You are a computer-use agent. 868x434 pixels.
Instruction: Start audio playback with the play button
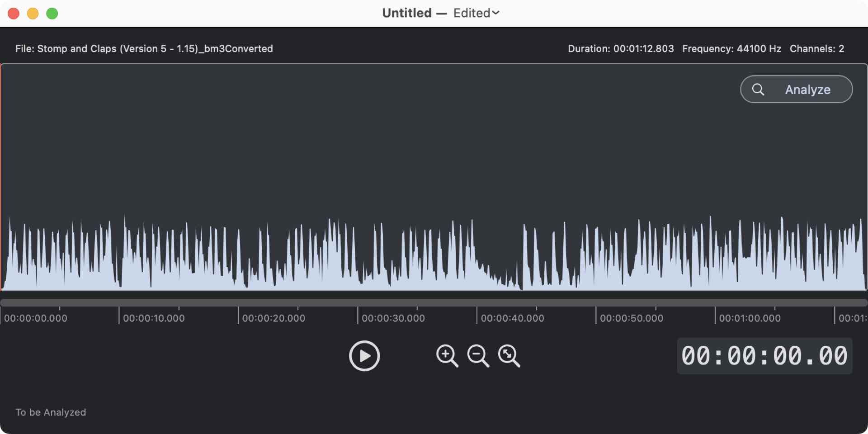click(364, 356)
